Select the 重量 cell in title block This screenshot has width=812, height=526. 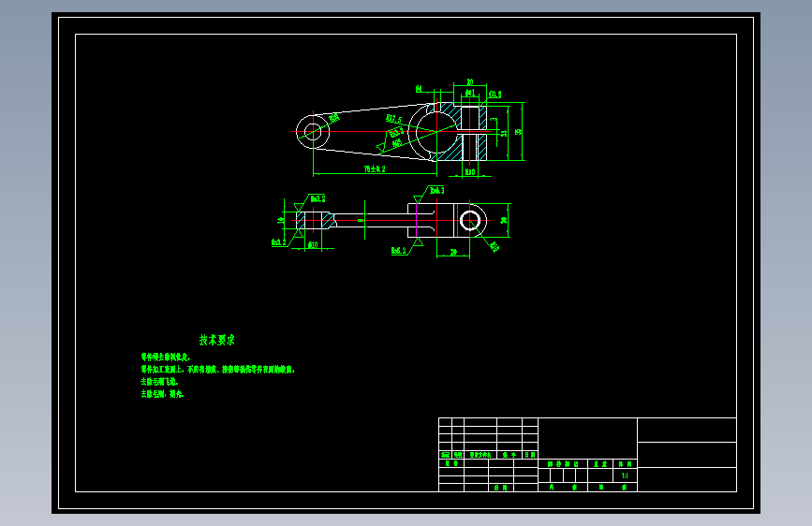(x=600, y=464)
